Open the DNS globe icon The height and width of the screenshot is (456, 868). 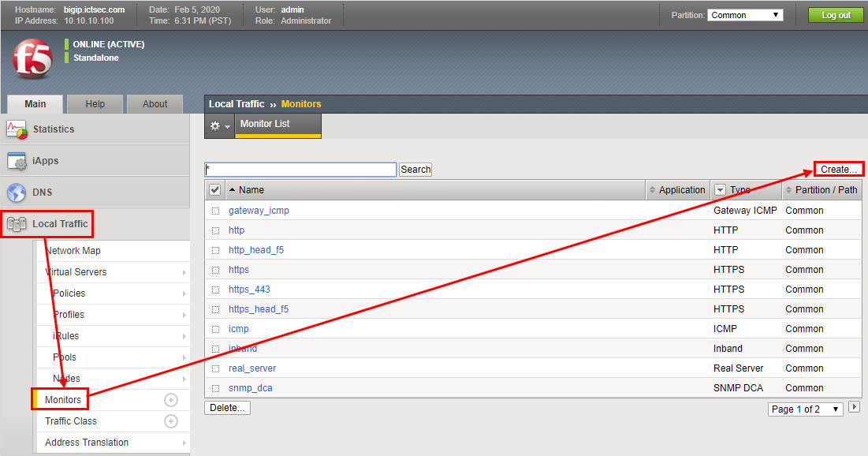pyautogui.click(x=17, y=192)
